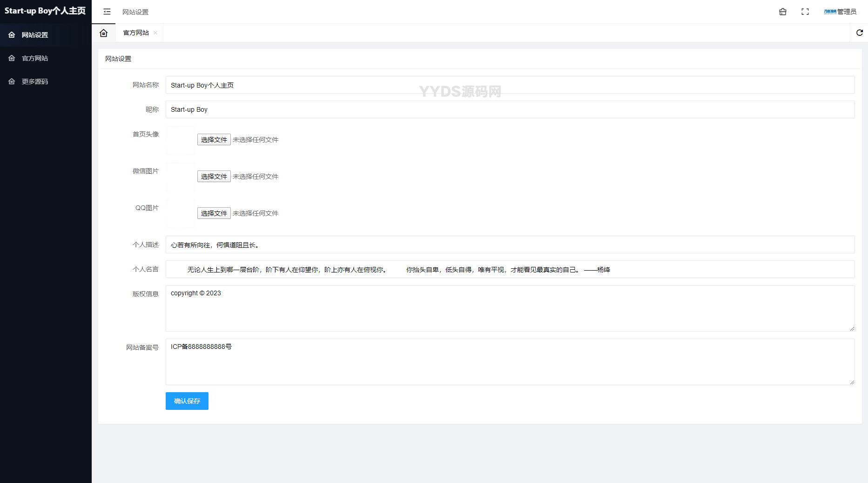Close the 官方网站 tab
Screen dimensions: 868x483
pos(155,33)
